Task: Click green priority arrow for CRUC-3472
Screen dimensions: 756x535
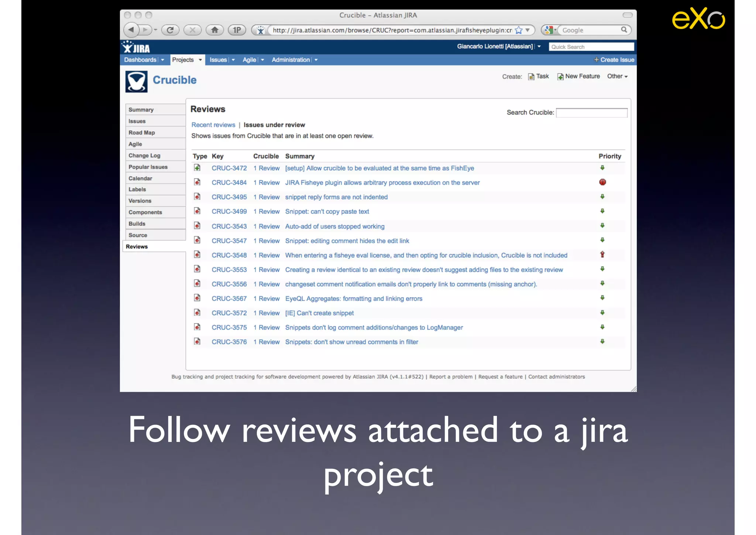Action: pyautogui.click(x=602, y=168)
